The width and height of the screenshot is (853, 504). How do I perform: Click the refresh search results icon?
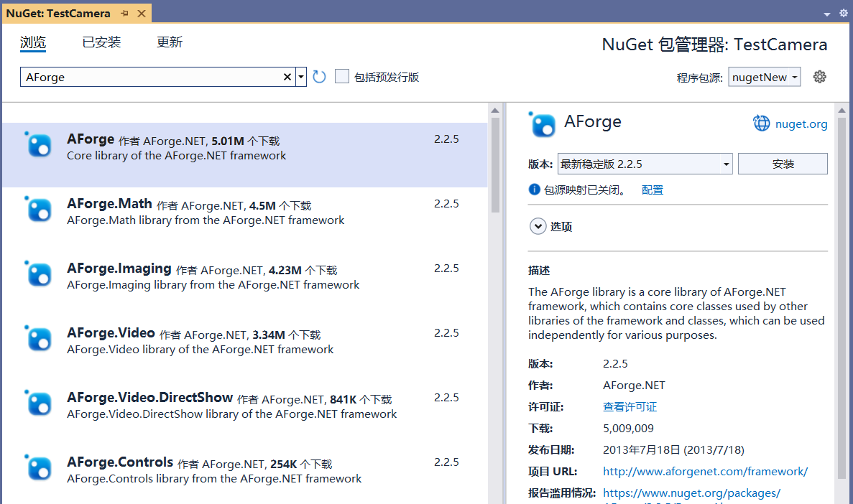(319, 76)
